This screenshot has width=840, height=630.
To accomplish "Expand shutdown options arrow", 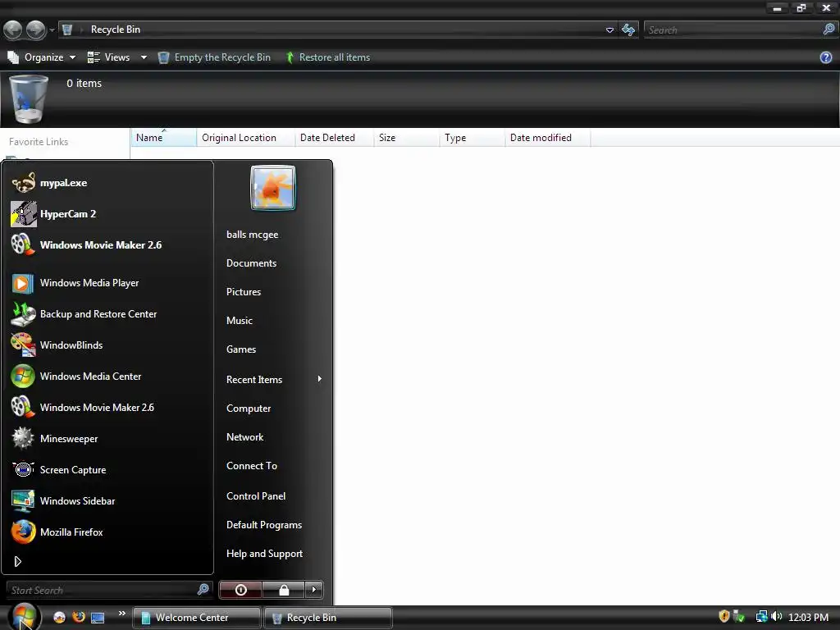I will click(x=314, y=590).
